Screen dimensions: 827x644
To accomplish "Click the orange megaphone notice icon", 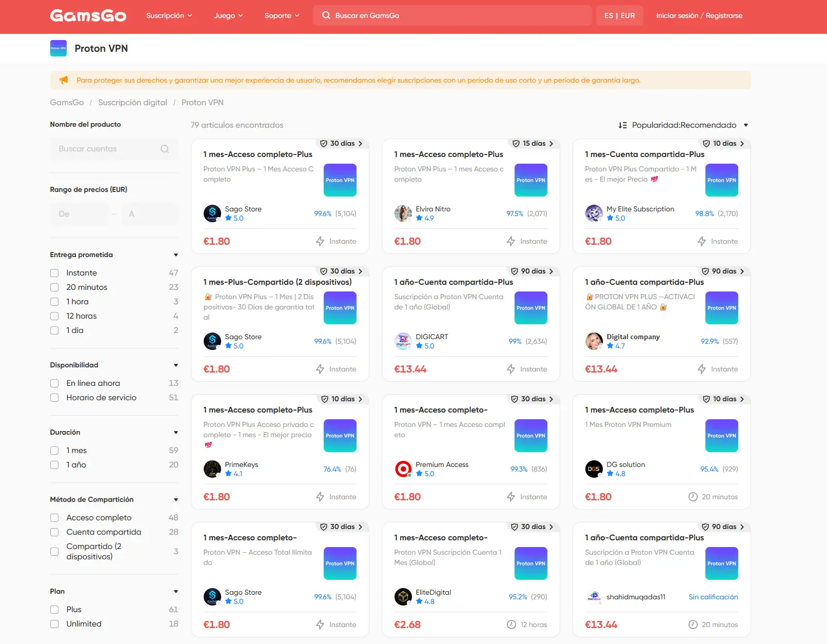I will (64, 80).
